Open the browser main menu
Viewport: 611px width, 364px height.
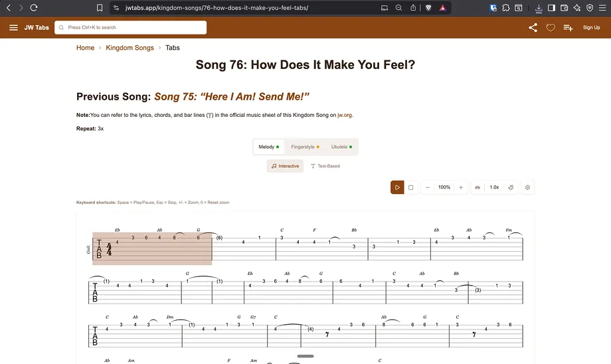[602, 8]
